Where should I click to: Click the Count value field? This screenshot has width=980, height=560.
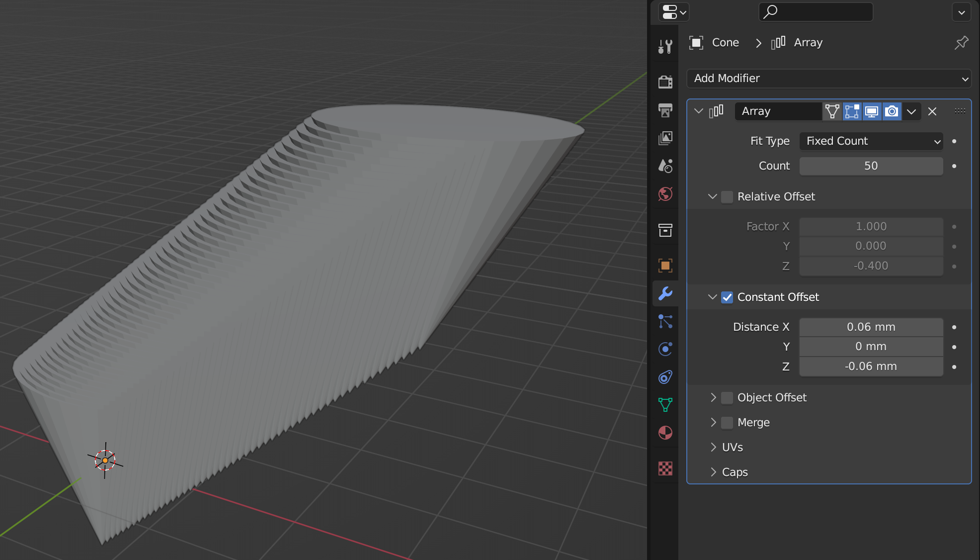click(x=871, y=166)
